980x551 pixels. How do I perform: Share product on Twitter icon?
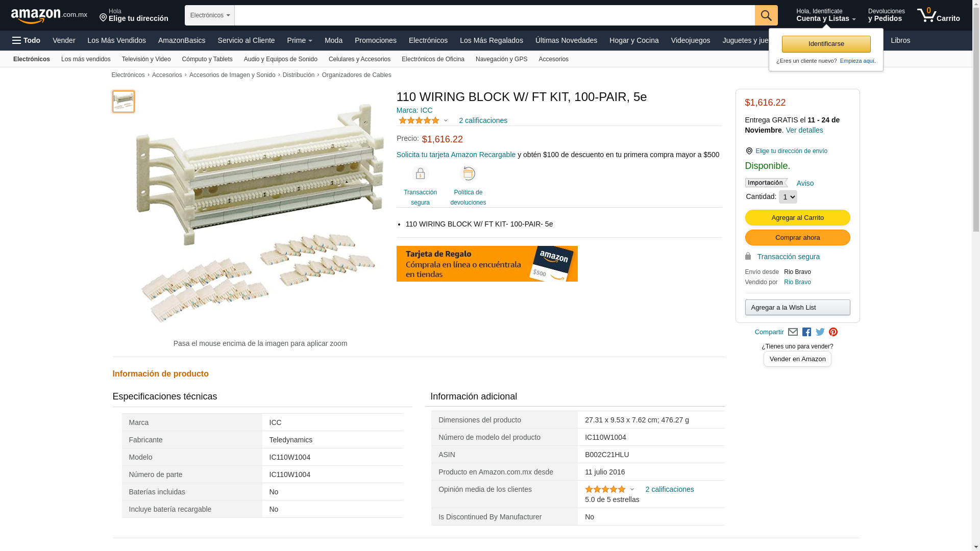(820, 332)
